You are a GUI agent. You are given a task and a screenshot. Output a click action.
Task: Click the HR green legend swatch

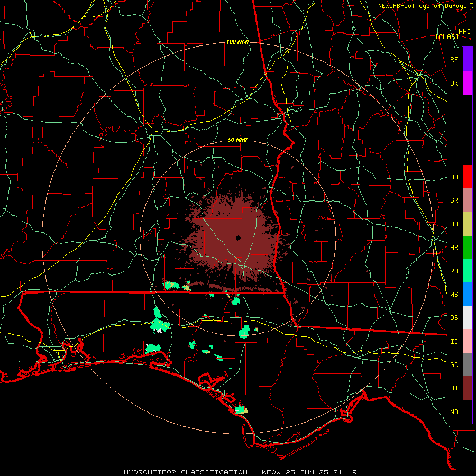467,248
